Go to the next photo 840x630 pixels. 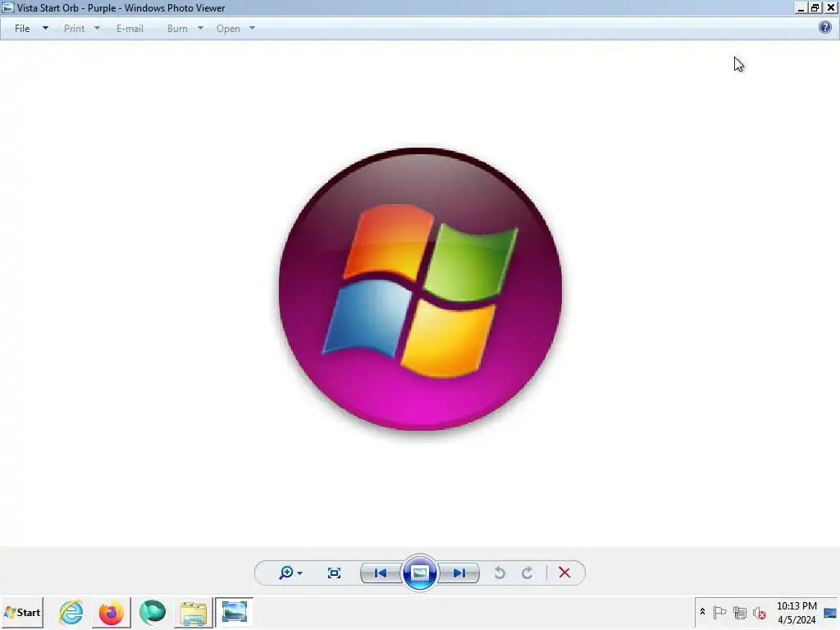[x=459, y=573]
